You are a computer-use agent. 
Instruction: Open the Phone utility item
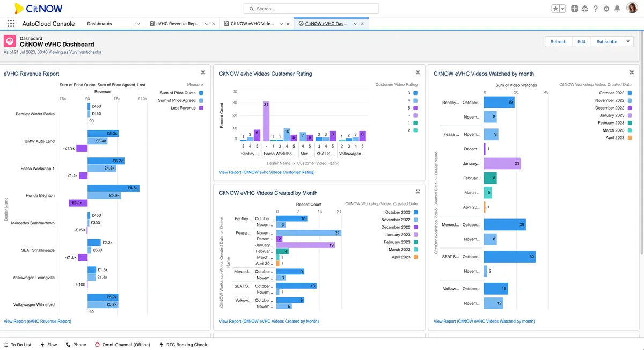point(76,345)
